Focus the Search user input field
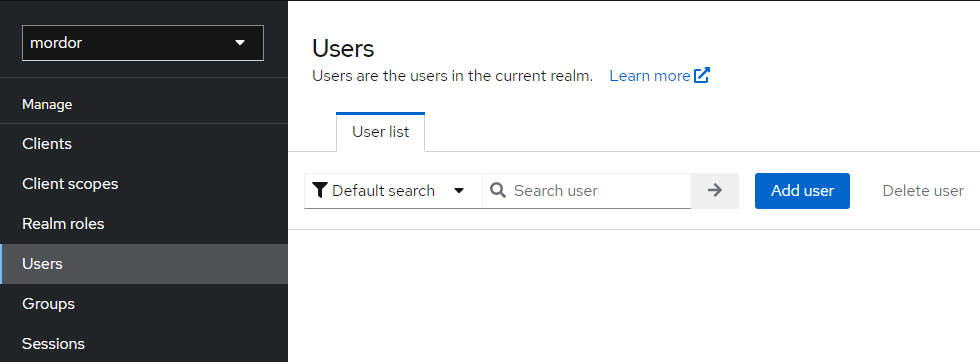The image size is (980, 362). pyautogui.click(x=587, y=191)
